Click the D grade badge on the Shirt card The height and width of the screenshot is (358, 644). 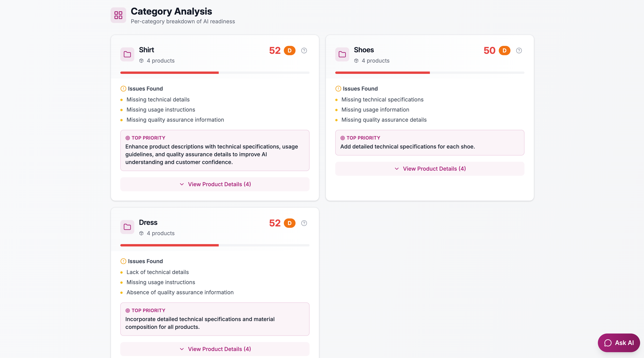[289, 50]
